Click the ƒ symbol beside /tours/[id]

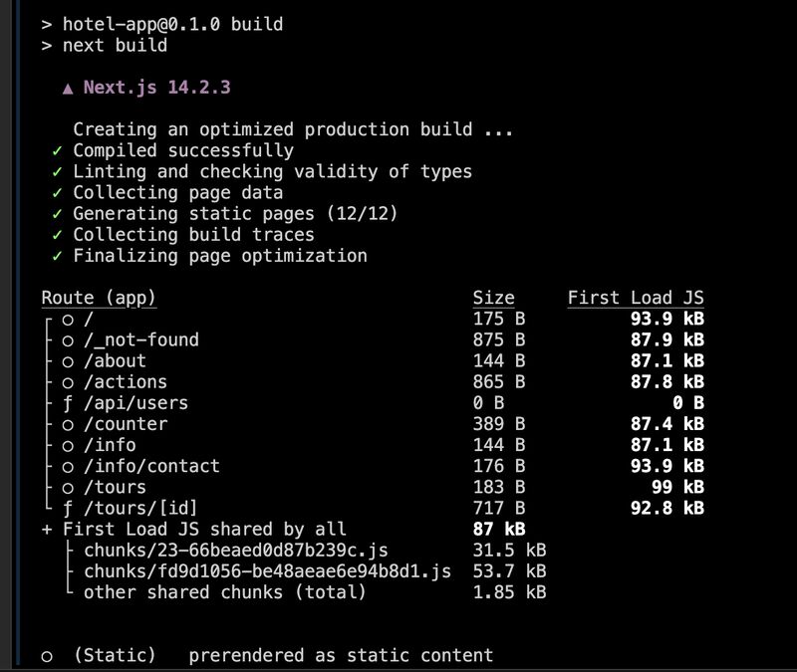pos(68,509)
